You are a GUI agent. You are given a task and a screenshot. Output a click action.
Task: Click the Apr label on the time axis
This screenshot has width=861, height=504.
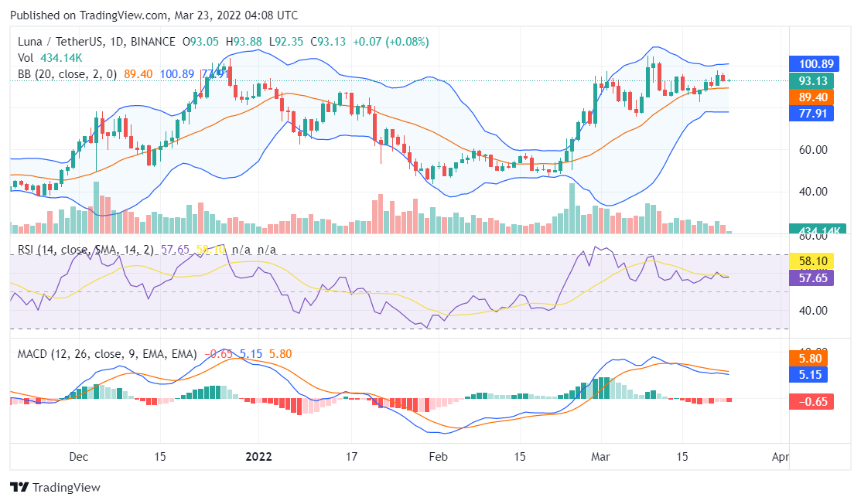[781, 456]
